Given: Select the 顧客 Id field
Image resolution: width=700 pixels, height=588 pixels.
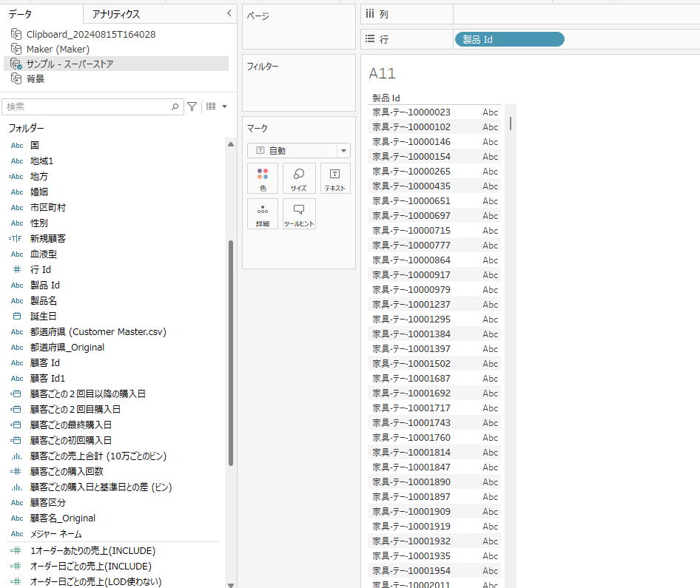Looking at the screenshot, I should (44, 362).
